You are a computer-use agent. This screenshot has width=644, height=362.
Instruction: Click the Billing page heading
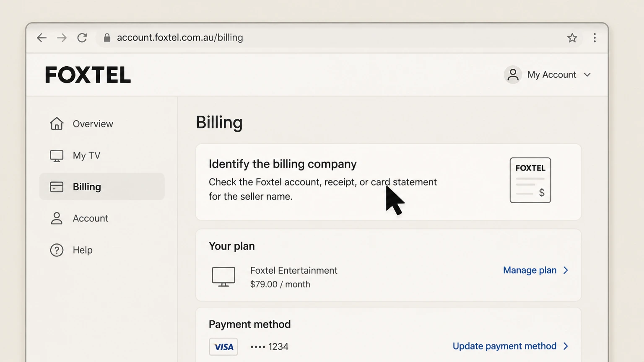coord(219,122)
